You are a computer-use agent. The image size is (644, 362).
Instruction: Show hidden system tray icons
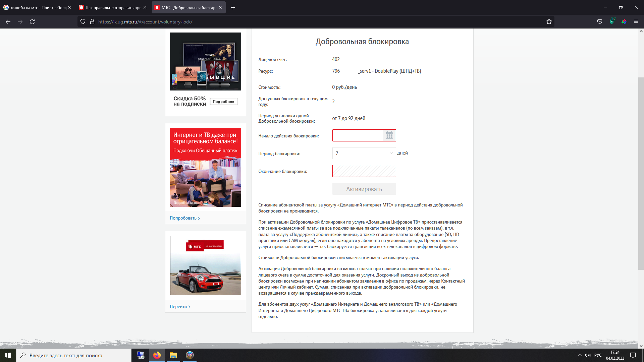point(580,355)
